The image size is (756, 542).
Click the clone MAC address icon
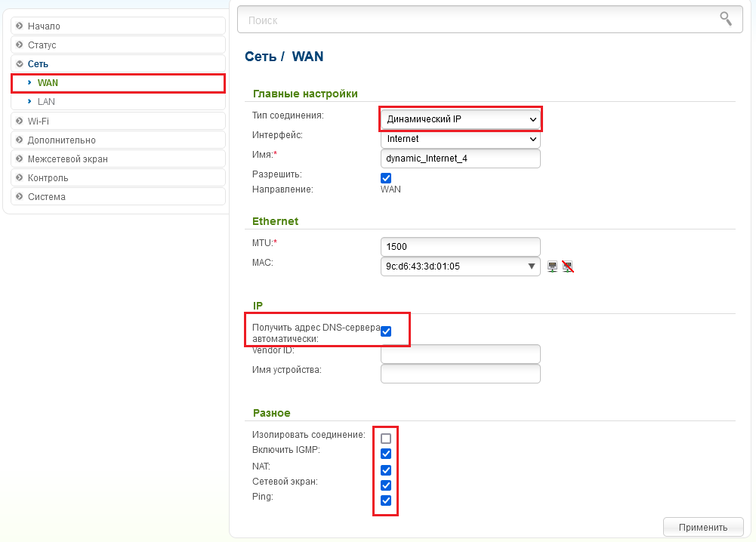[x=553, y=266]
